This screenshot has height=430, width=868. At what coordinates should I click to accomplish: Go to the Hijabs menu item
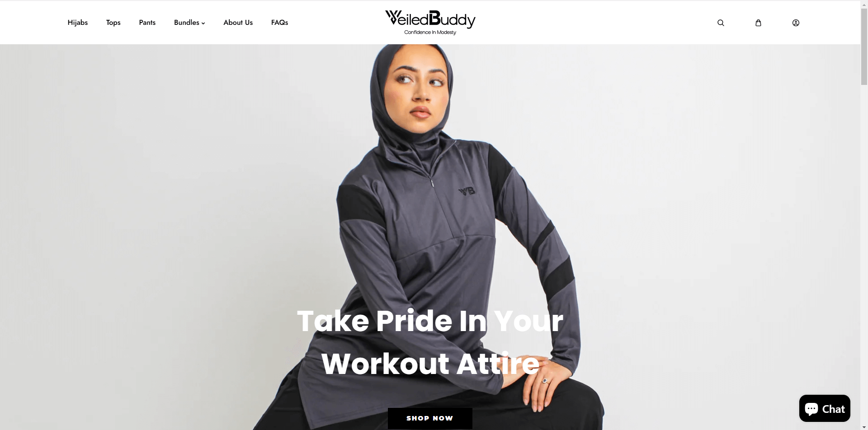pos(78,23)
